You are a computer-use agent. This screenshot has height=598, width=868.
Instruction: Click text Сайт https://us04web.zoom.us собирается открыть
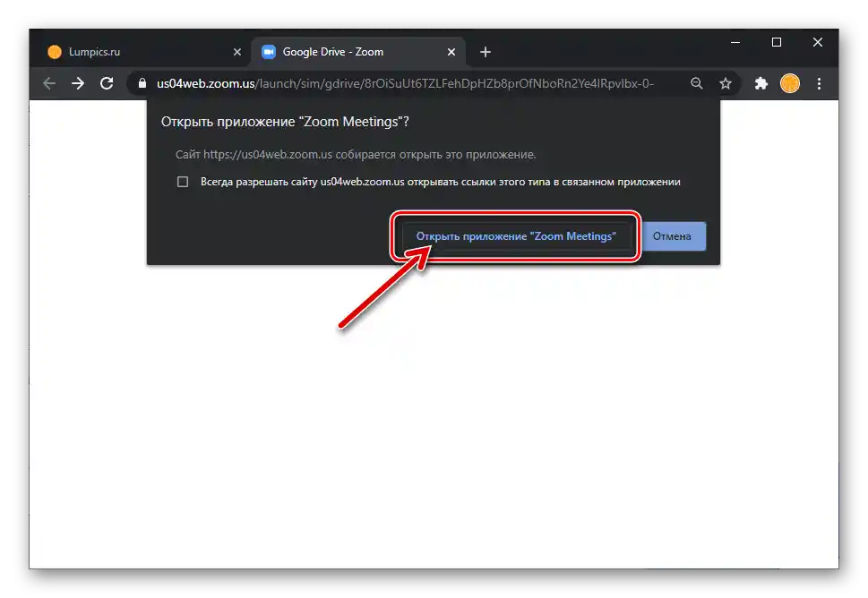tap(356, 155)
